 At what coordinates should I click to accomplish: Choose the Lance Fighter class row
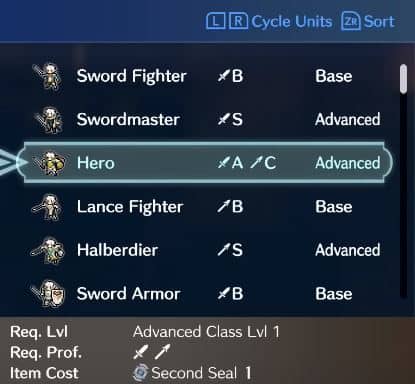pyautogui.click(x=208, y=207)
